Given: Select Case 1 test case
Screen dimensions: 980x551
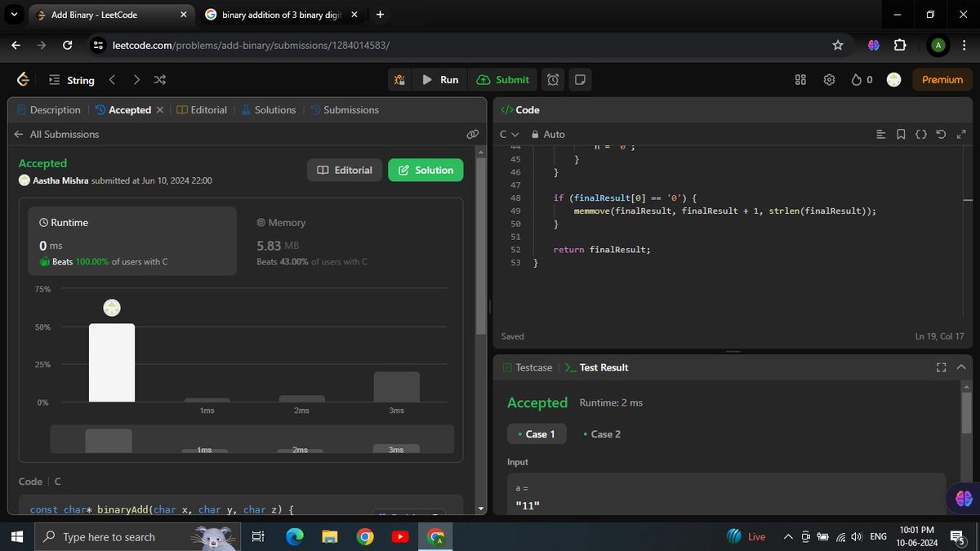Looking at the screenshot, I should (x=536, y=434).
